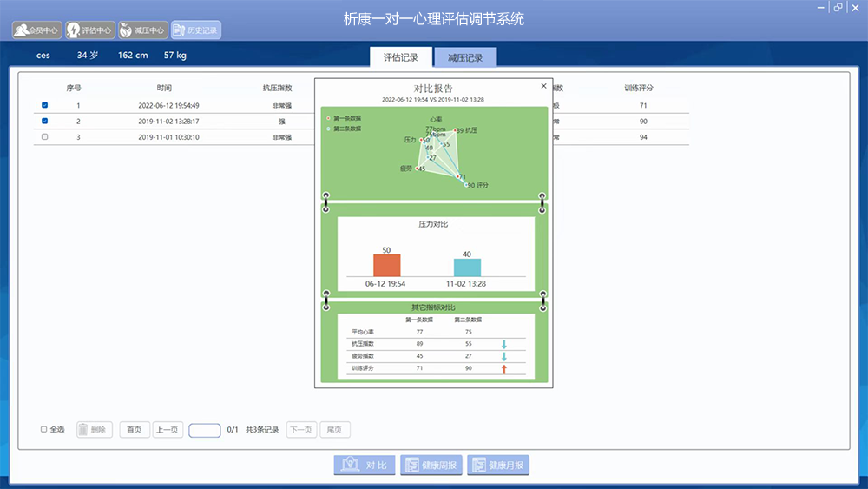Open the 健康周报 weekly health report
Viewport: 868px width, 489px height.
click(x=431, y=465)
